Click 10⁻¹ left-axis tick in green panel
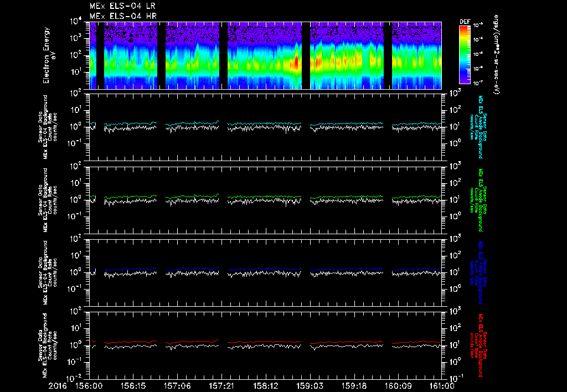 [x=76, y=216]
